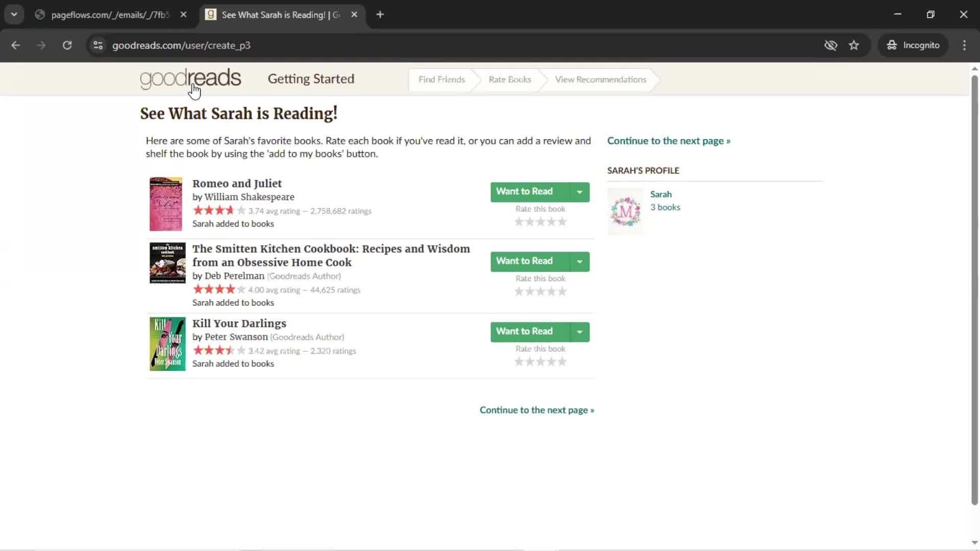Rate The Smitten Kitchen Cookbook five stars
Image resolution: width=980 pixels, height=551 pixels.
(x=562, y=291)
